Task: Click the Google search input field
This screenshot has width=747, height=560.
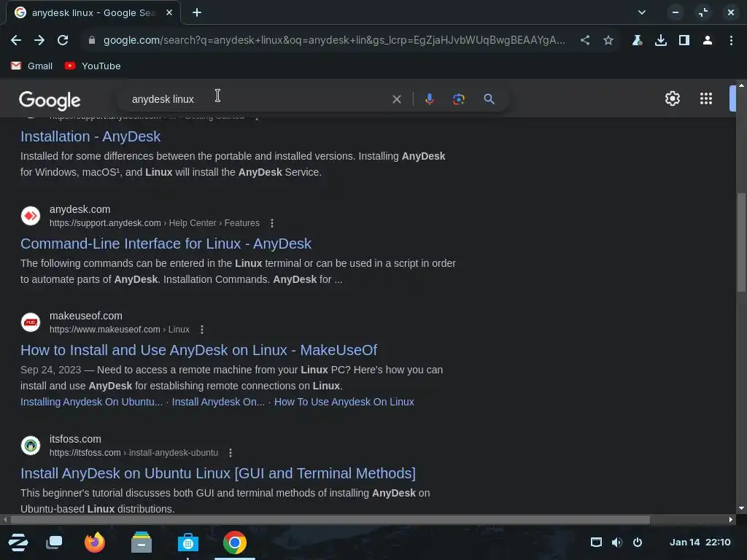Action: coord(258,99)
